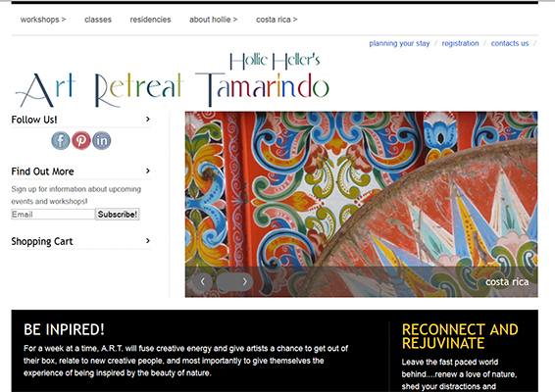Open the registration link
The width and height of the screenshot is (555, 392).
coord(460,43)
